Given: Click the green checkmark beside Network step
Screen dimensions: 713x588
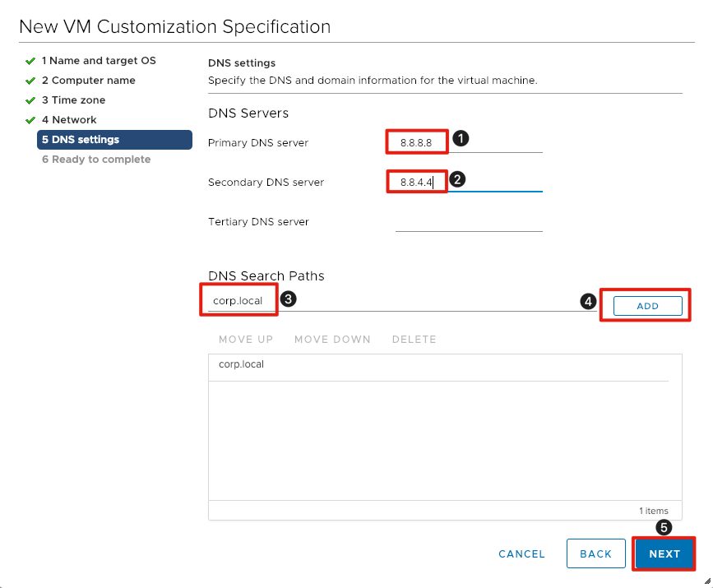Looking at the screenshot, I should tap(30, 120).
